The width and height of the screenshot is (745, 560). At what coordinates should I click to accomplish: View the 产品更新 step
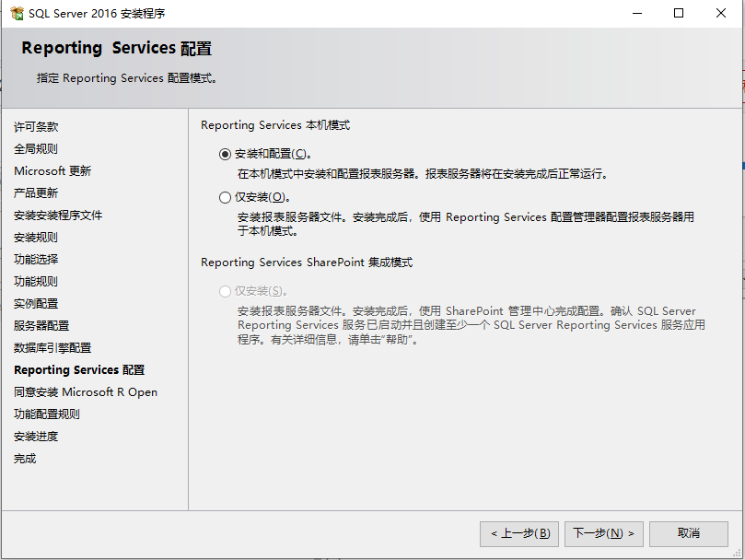pyautogui.click(x=35, y=192)
